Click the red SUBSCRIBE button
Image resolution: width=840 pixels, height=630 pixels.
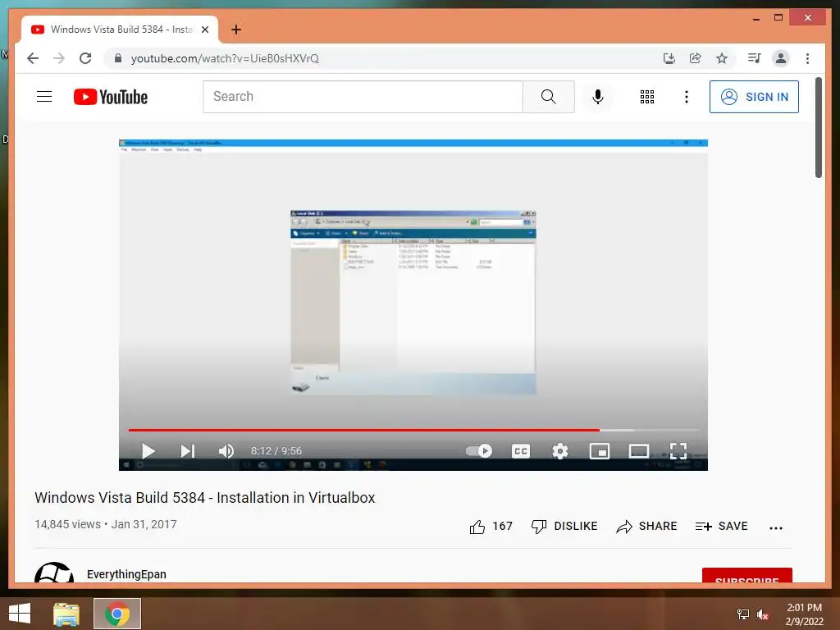746,577
